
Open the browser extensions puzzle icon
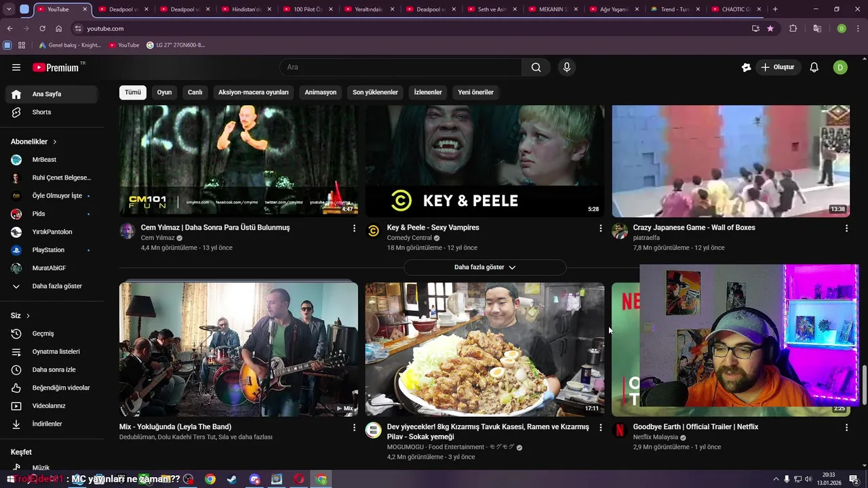793,28
